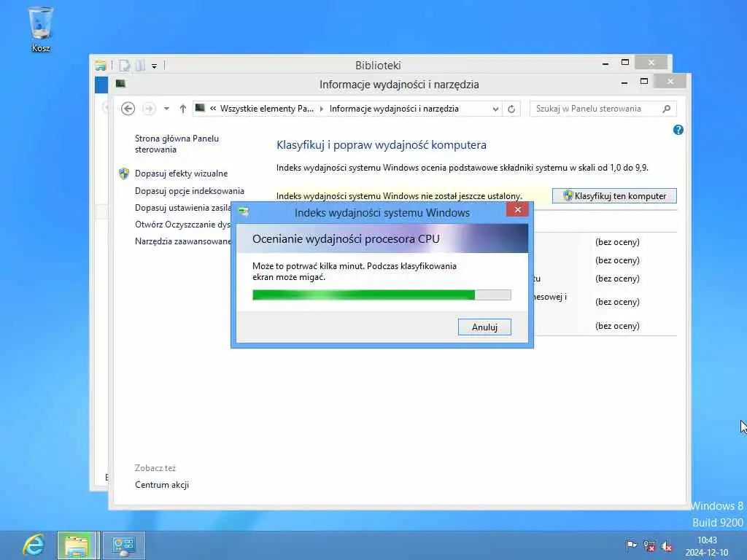This screenshot has height=560, width=747.
Task: Click the green assessment progress bar
Action: point(382,295)
